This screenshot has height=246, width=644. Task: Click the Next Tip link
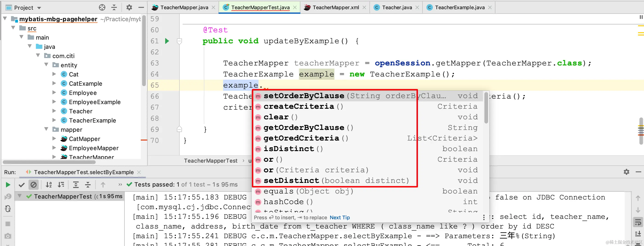click(x=340, y=217)
